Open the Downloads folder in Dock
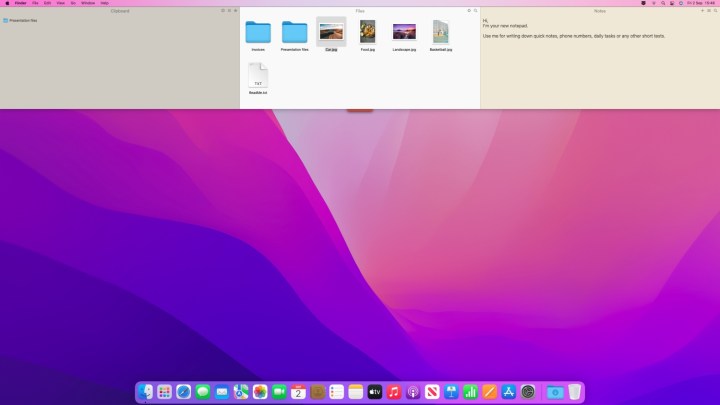The height and width of the screenshot is (405, 720). [555, 392]
